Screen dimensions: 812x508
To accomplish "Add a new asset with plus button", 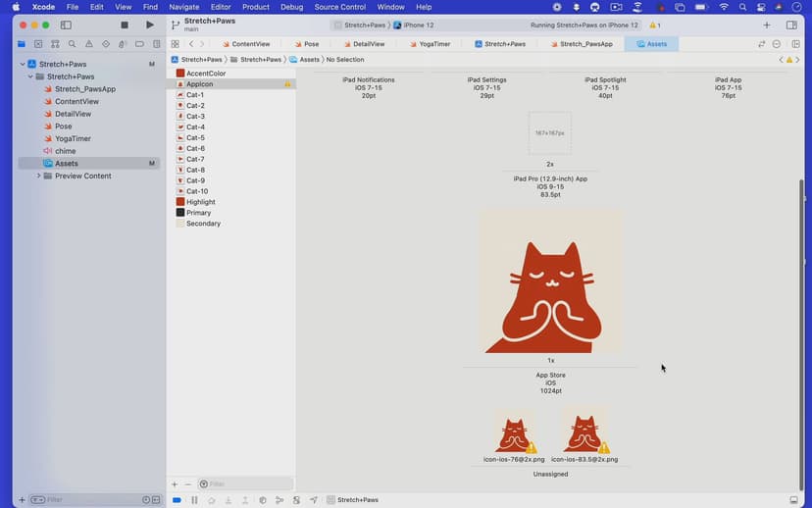I will [x=175, y=483].
